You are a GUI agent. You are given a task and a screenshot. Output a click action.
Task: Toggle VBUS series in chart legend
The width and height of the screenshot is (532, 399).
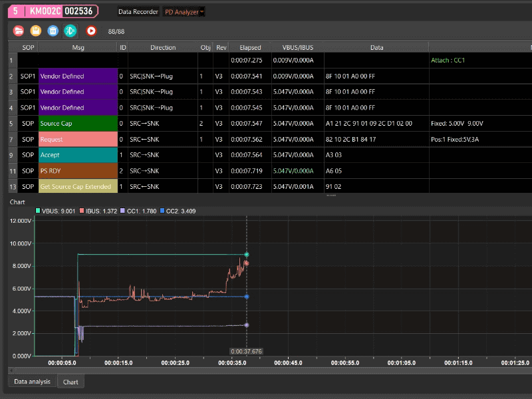click(56, 211)
